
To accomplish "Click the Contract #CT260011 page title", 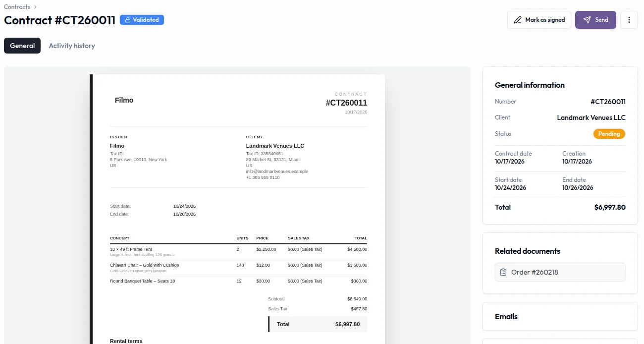I will 60,20.
